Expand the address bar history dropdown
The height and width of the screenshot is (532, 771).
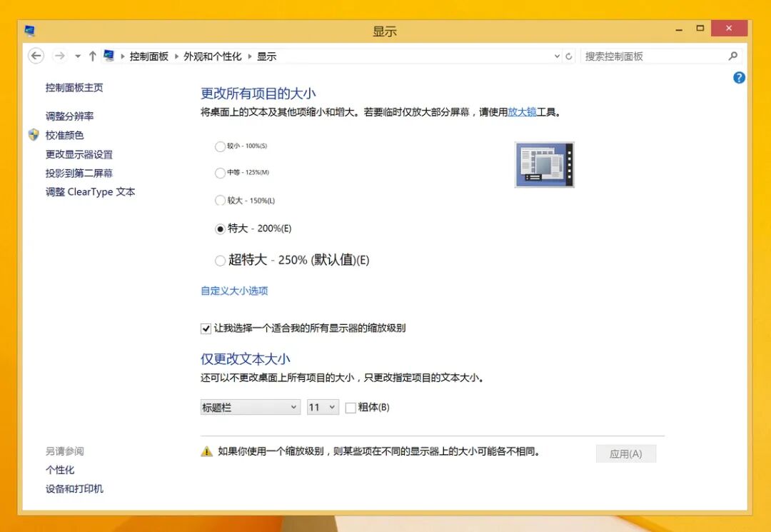click(x=557, y=56)
